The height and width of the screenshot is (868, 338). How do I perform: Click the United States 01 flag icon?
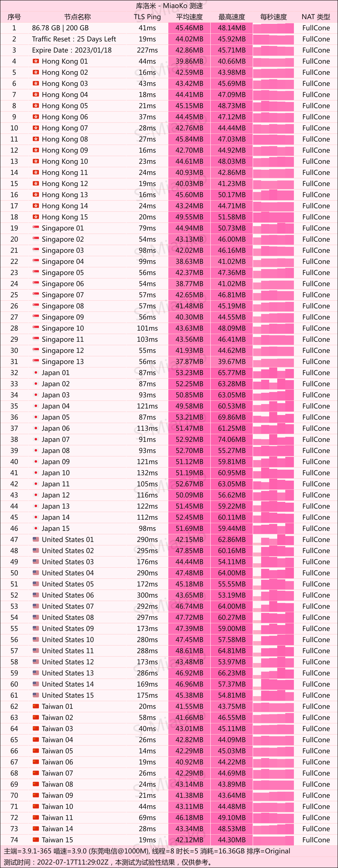[36, 539]
